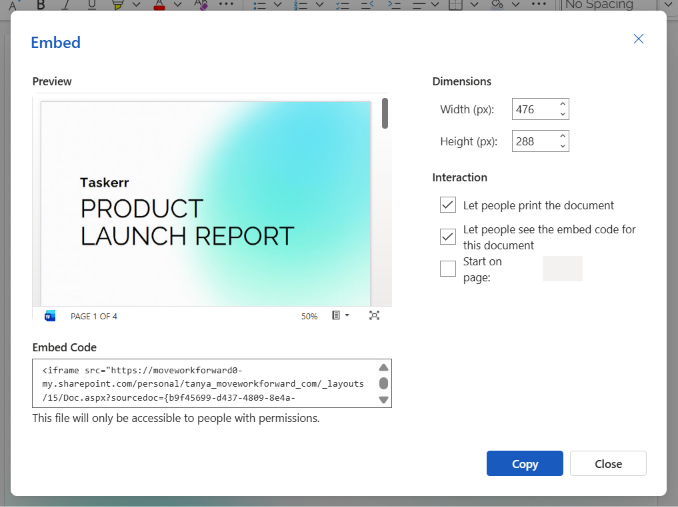The height and width of the screenshot is (507, 678).
Task: Uncheck Let people see the embed code
Action: tap(448, 237)
